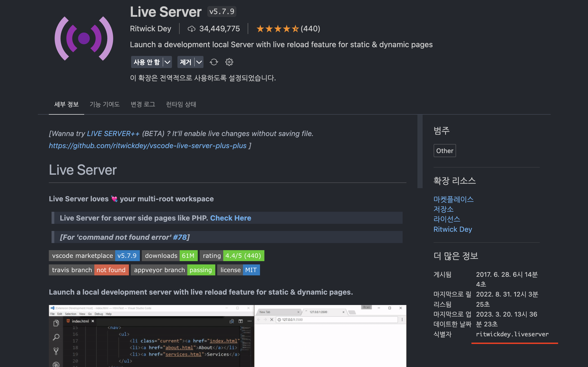Click the five-star rating icons
This screenshot has height=367, width=588.
(277, 29)
